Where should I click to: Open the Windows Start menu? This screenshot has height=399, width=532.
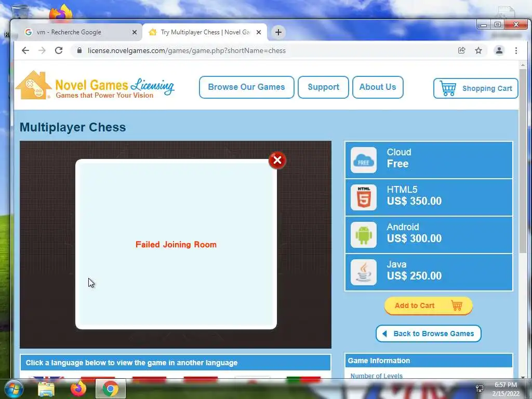(14, 389)
